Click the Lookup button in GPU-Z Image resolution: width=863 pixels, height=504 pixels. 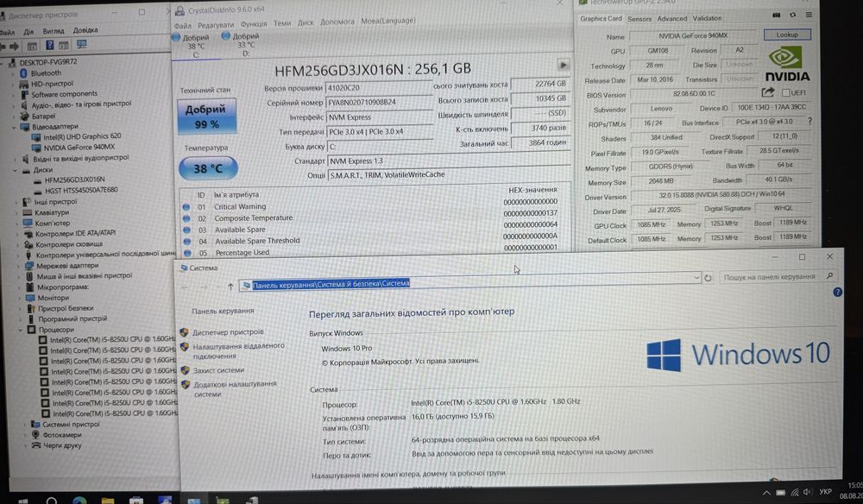pos(786,35)
